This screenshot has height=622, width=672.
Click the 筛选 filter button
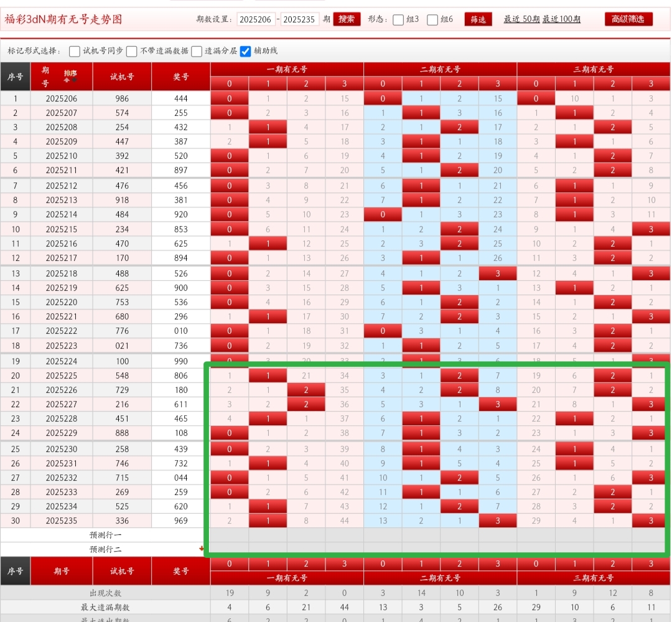pos(478,19)
